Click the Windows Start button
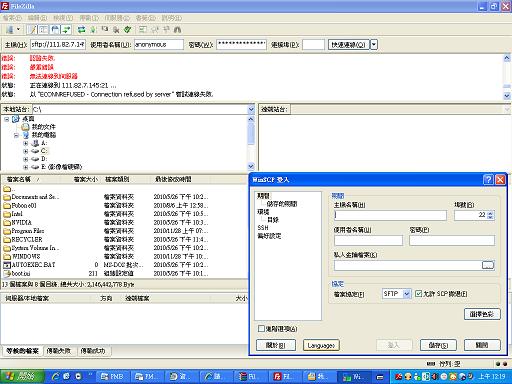The height and width of the screenshot is (384, 512). pyautogui.click(x=22, y=377)
